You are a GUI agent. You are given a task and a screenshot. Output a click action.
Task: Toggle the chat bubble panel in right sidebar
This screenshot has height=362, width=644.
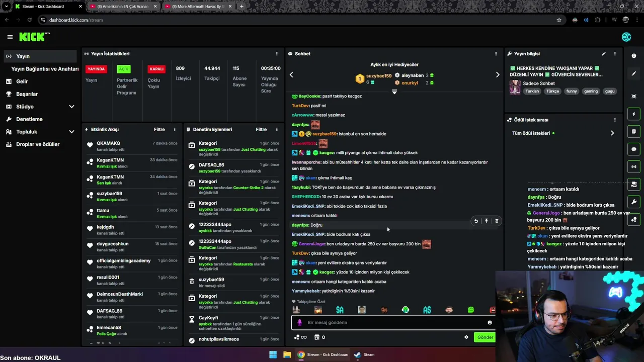634,149
